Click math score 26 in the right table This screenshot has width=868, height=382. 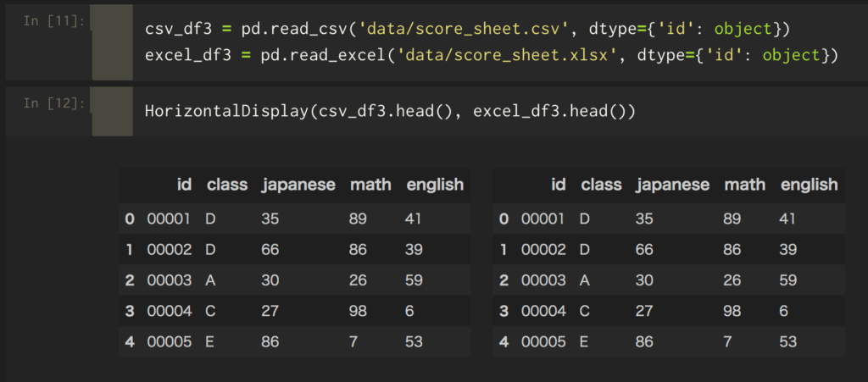pos(732,280)
